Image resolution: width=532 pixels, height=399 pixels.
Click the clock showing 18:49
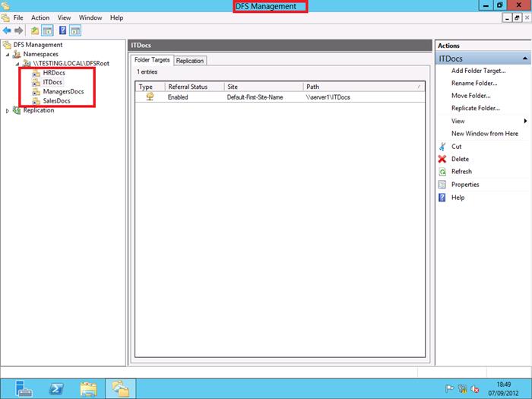point(503,385)
